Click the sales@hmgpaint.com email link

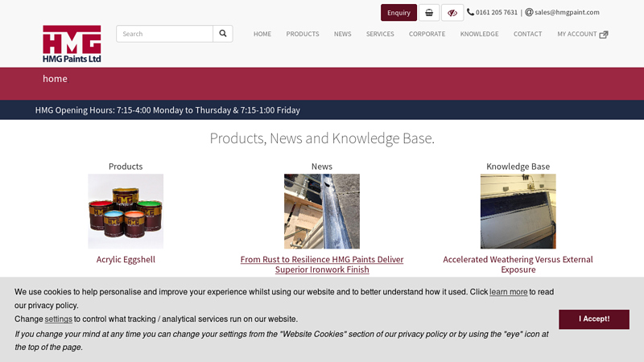tap(567, 13)
